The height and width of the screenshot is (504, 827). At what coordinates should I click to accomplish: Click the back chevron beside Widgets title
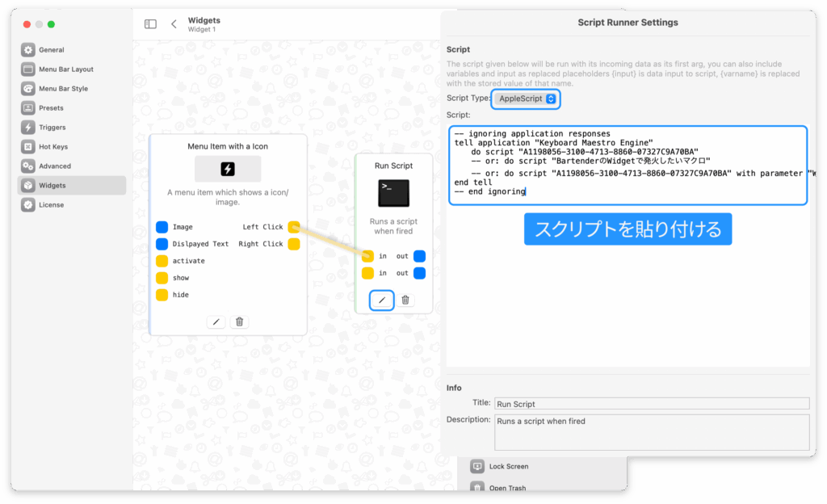tap(174, 24)
